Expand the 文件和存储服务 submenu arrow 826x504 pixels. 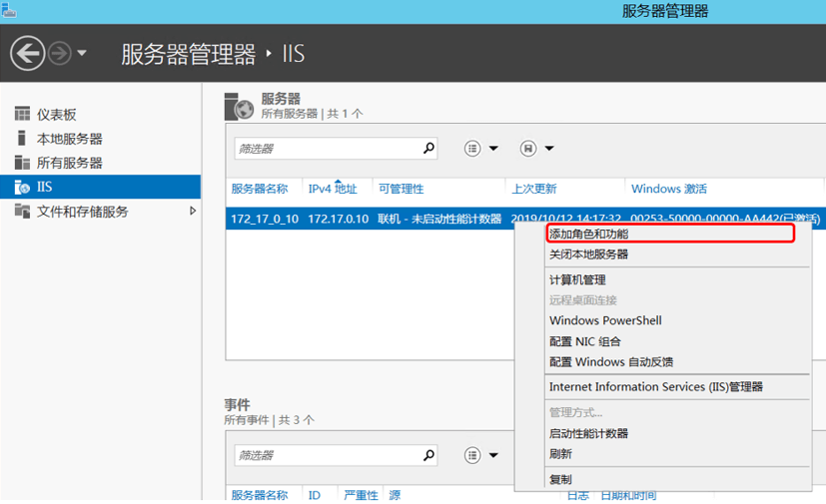(193, 211)
